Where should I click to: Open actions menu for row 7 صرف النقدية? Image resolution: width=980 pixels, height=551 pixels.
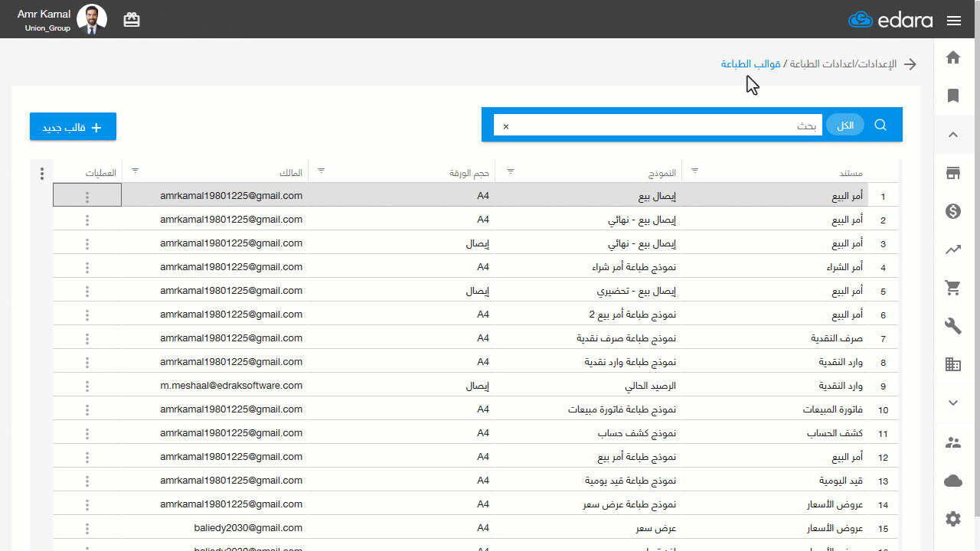point(87,339)
